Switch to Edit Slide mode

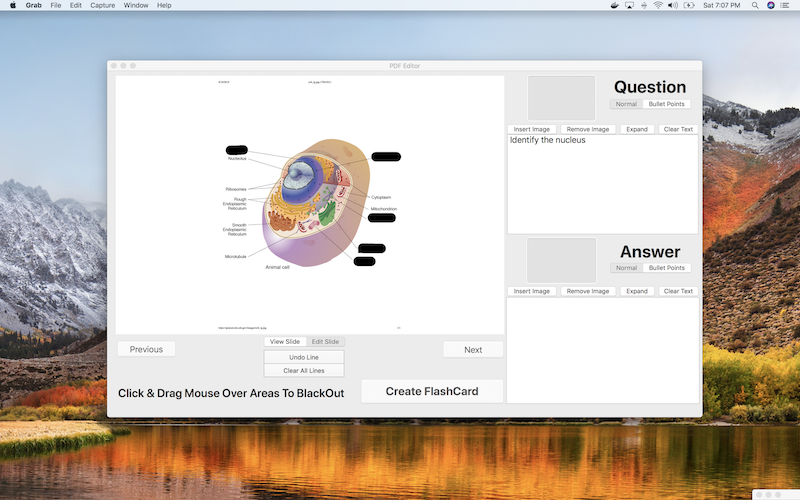coord(326,341)
